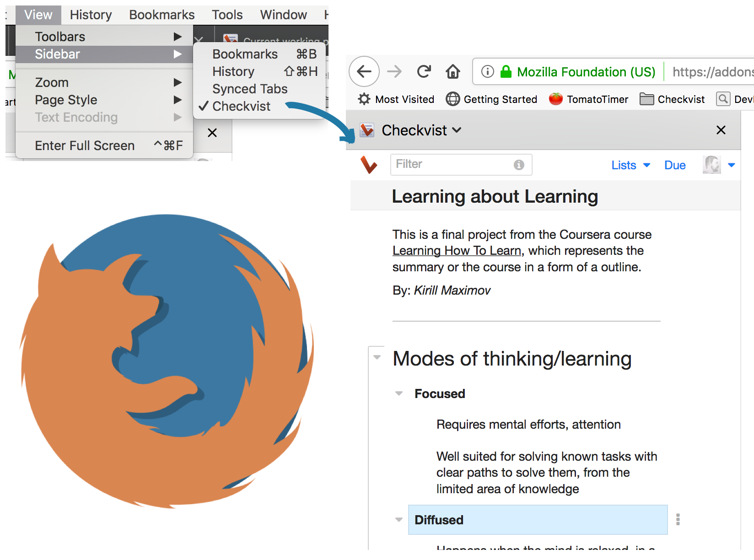Collapse the Modes of thinking/learning section
This screenshot has width=754, height=560.
(377, 357)
